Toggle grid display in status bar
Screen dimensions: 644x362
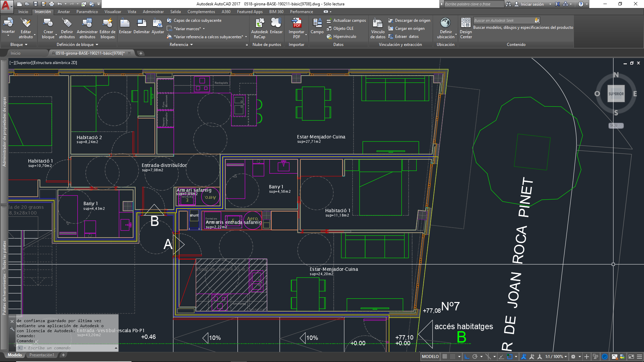(x=445, y=357)
